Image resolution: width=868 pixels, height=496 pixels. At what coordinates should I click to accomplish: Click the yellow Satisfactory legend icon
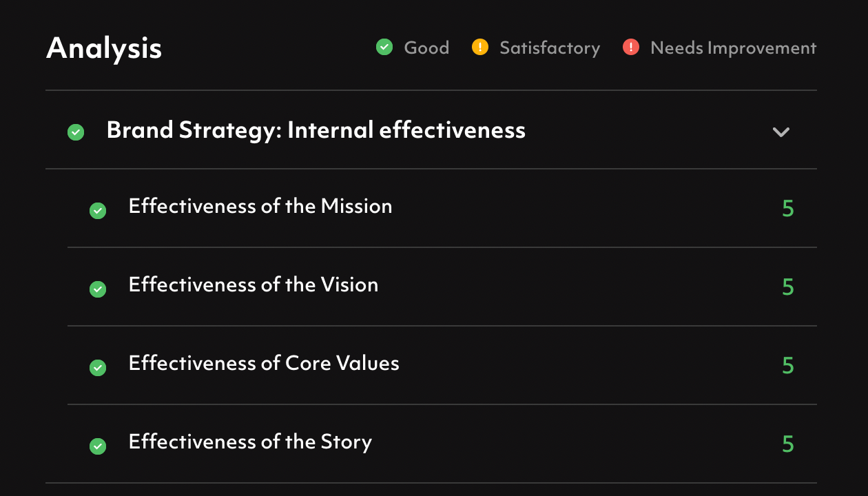tap(479, 48)
